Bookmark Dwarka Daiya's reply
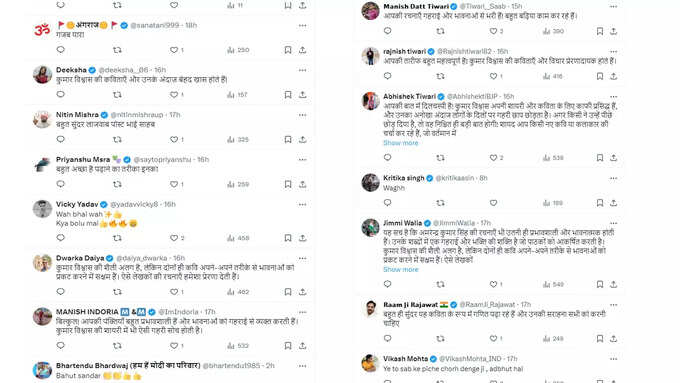The image size is (680, 383). point(288,291)
